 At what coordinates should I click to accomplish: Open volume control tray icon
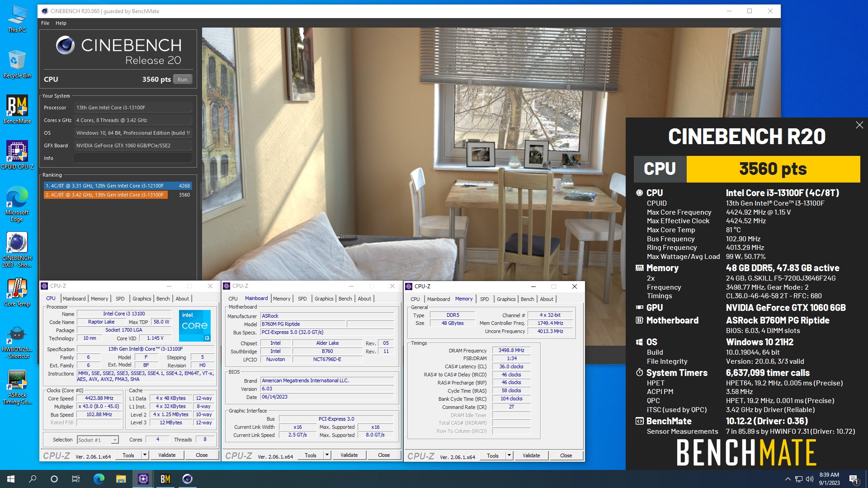[x=810, y=479]
